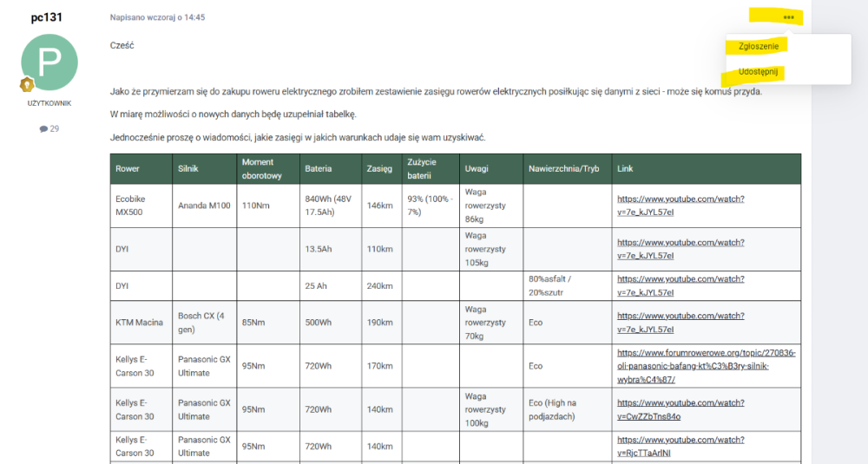The height and width of the screenshot is (464, 868).
Task: Select 'Eco (High na podjazdach)' cell
Action: coord(568,410)
